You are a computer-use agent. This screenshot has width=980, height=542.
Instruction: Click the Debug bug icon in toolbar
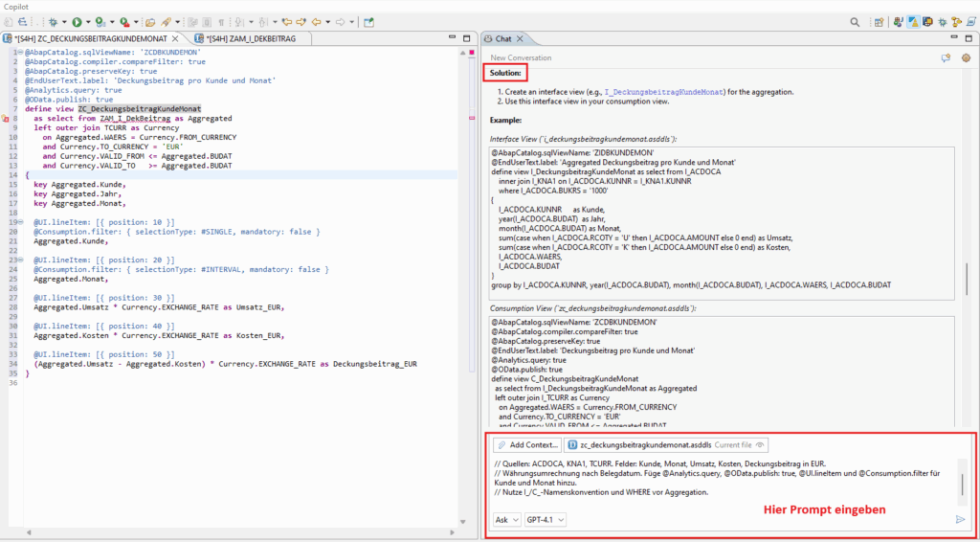[x=54, y=21]
